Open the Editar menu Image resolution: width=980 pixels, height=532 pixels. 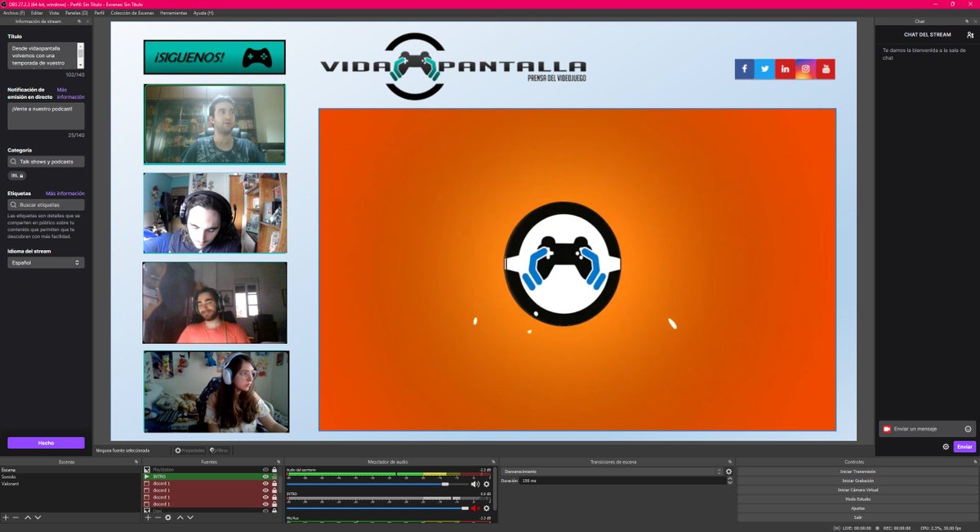pos(38,13)
